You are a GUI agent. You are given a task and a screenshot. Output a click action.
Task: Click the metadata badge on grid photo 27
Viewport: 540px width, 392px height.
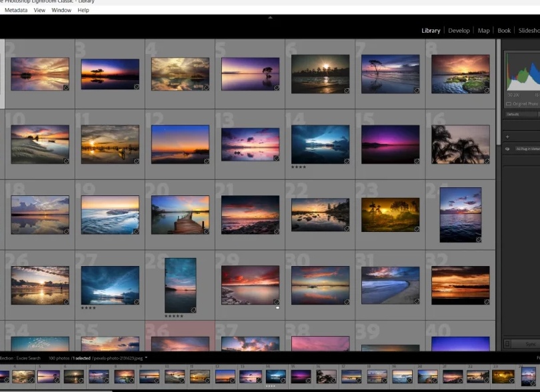click(137, 302)
